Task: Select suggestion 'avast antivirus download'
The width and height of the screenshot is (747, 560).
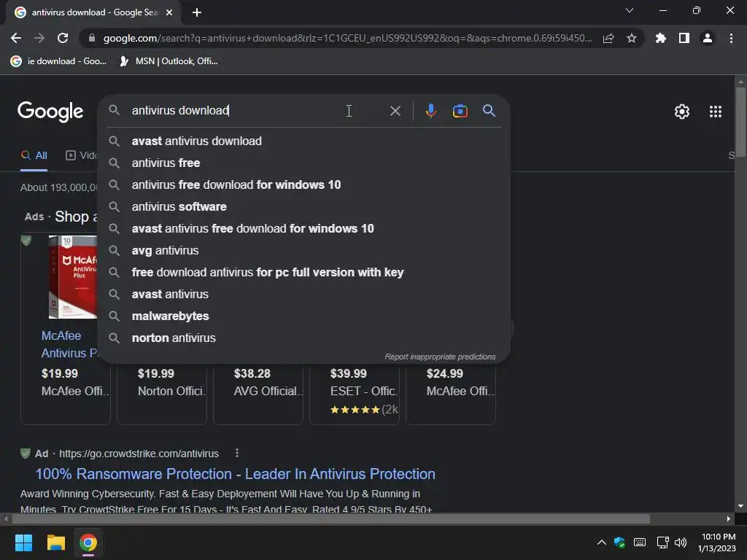Action: coord(304,141)
